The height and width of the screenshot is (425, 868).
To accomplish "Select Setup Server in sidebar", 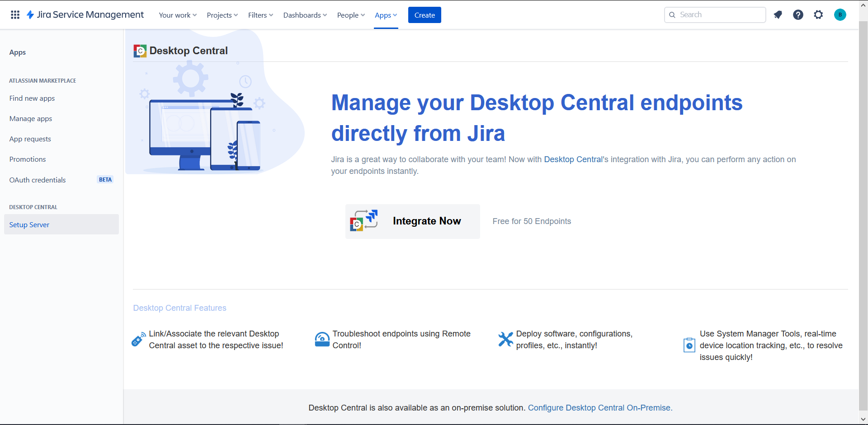I will [61, 224].
